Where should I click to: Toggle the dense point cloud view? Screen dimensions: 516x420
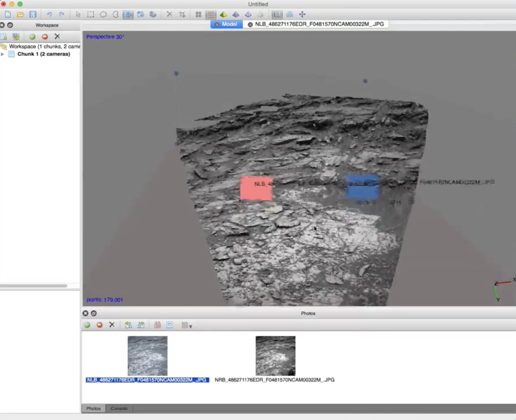[x=211, y=14]
